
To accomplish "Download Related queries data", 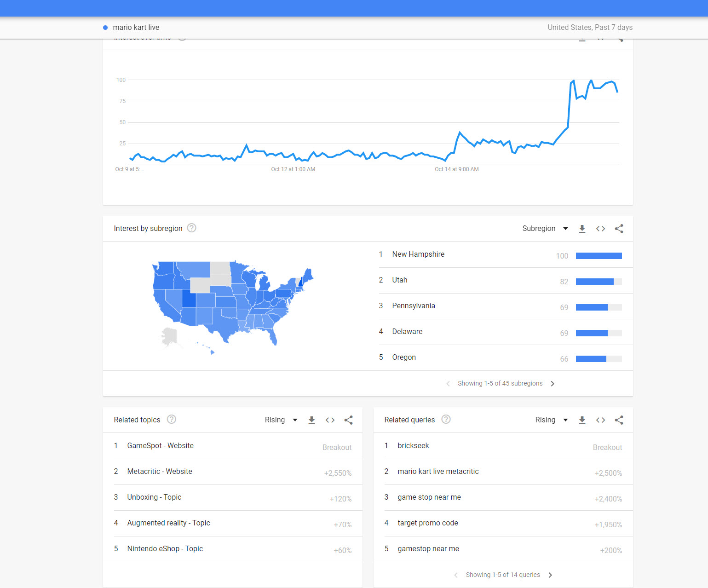I will click(582, 420).
